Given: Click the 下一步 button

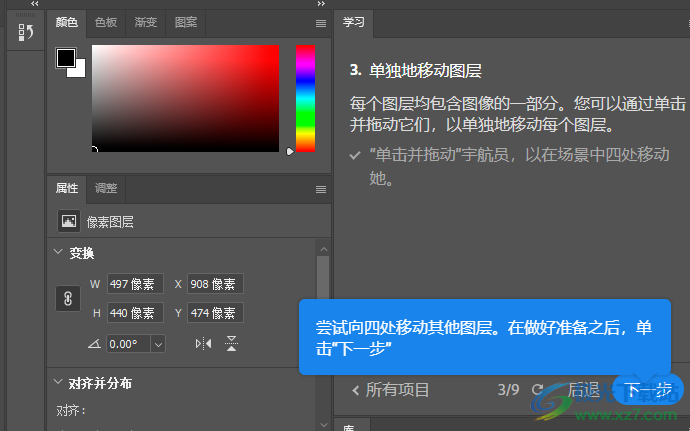Looking at the screenshot, I should point(648,390).
